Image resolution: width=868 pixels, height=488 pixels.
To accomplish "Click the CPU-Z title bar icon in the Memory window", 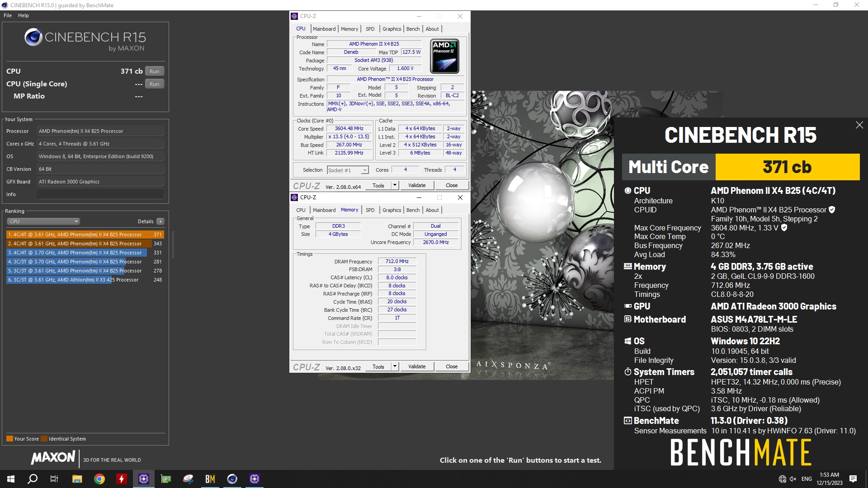I will (294, 197).
